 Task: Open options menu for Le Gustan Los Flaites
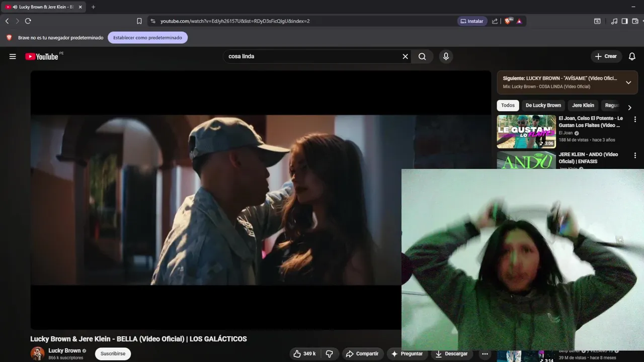635,120
